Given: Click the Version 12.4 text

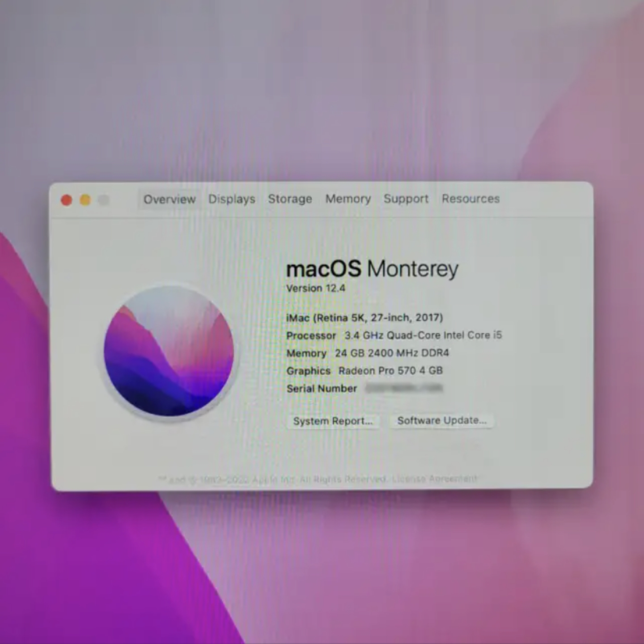Looking at the screenshot, I should tap(316, 288).
